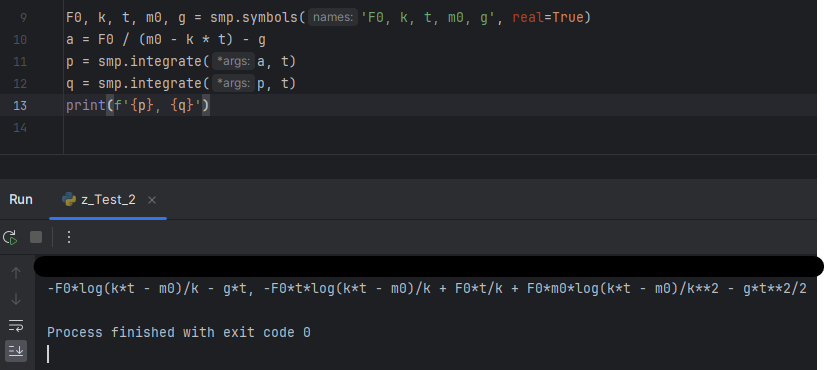Place the cursor in 'print' on line 13
824x370 pixels.
(x=86, y=106)
